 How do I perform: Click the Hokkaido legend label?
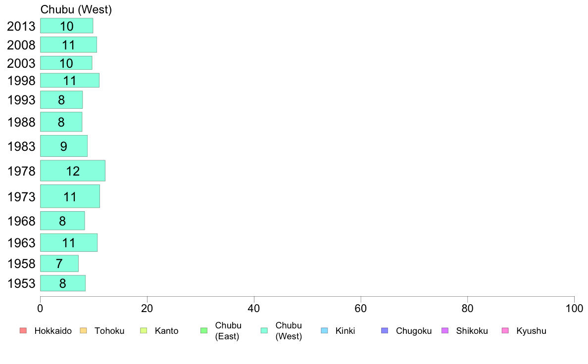coord(53,331)
